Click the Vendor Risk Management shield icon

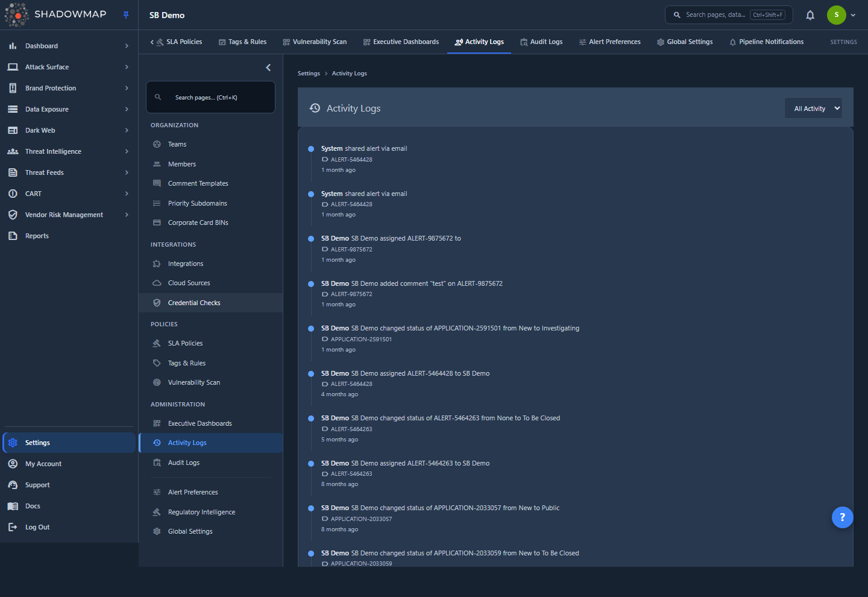click(x=13, y=215)
